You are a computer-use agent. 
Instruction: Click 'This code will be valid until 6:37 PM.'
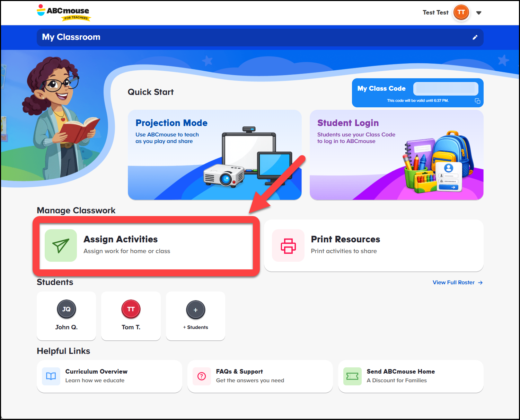pyautogui.click(x=418, y=101)
